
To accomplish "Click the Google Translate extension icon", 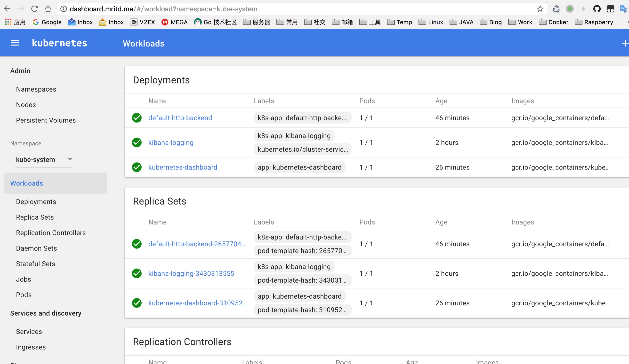I will (623, 9).
